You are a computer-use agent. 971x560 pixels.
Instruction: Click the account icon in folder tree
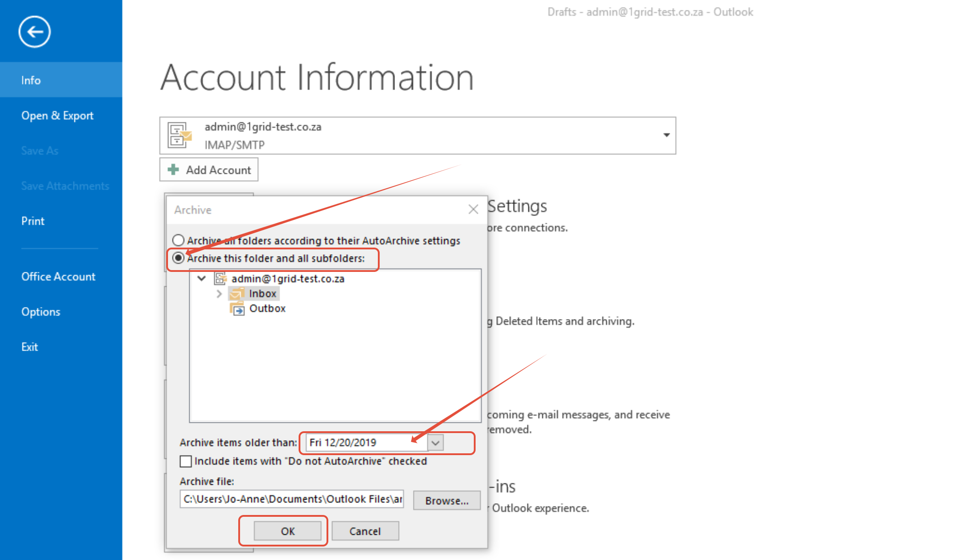point(220,279)
